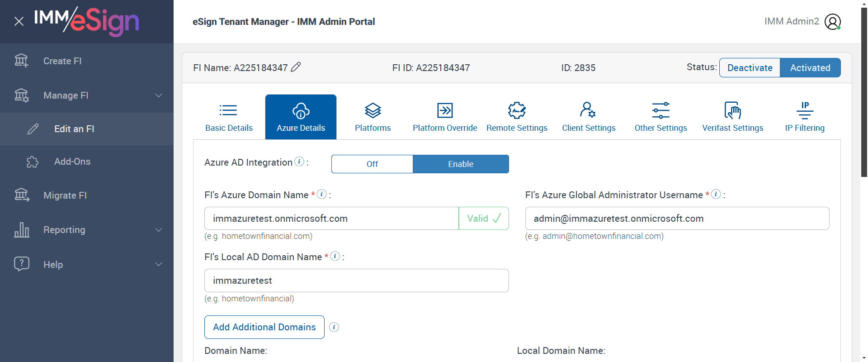Image resolution: width=868 pixels, height=362 pixels.
Task: Click the Client Settings user gear icon
Action: [x=588, y=110]
